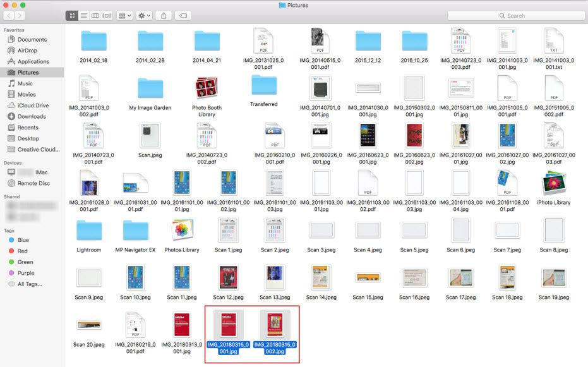Select the iPhoto Library icon

click(x=554, y=183)
